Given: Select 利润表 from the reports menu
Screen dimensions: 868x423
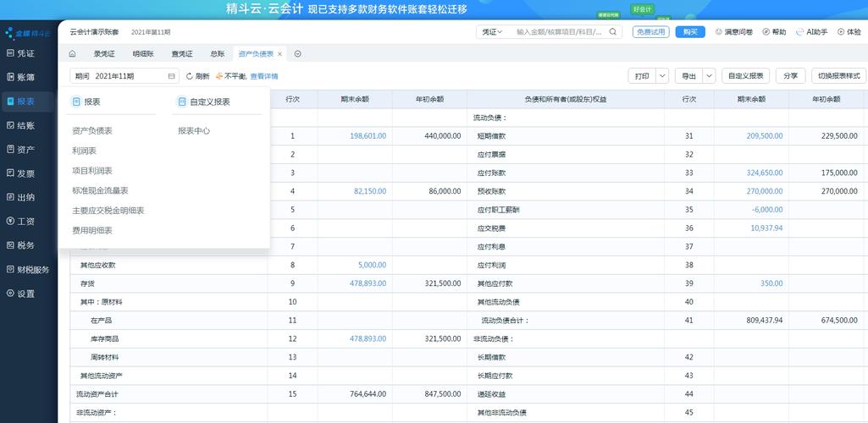Looking at the screenshot, I should point(84,151).
